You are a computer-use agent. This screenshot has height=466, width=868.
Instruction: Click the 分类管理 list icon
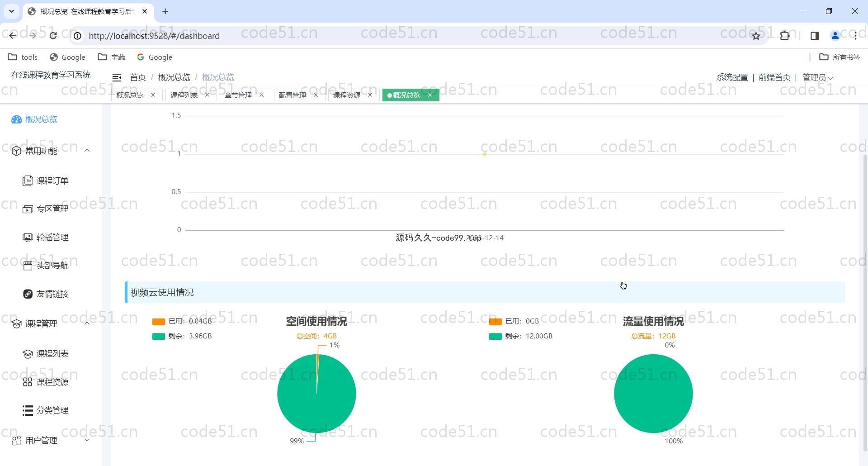pos(28,410)
